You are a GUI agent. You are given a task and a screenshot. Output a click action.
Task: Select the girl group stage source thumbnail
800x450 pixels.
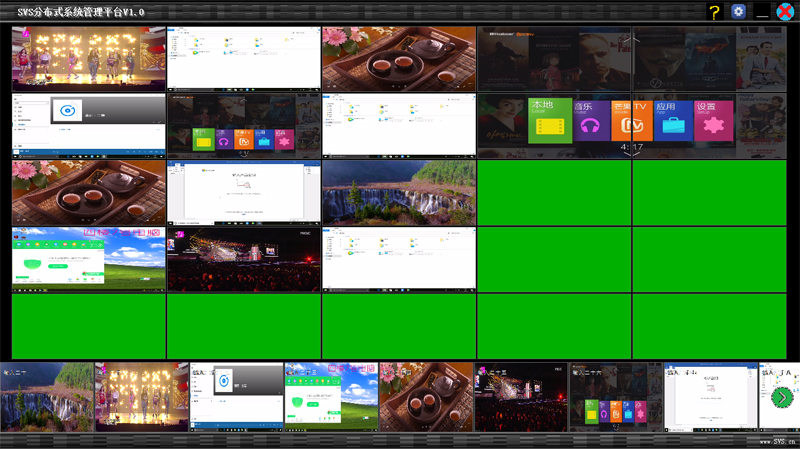(x=141, y=397)
